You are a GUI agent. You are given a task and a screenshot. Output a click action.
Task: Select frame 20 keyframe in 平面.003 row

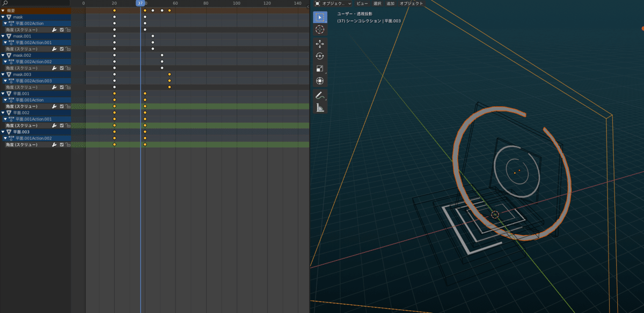click(114, 132)
